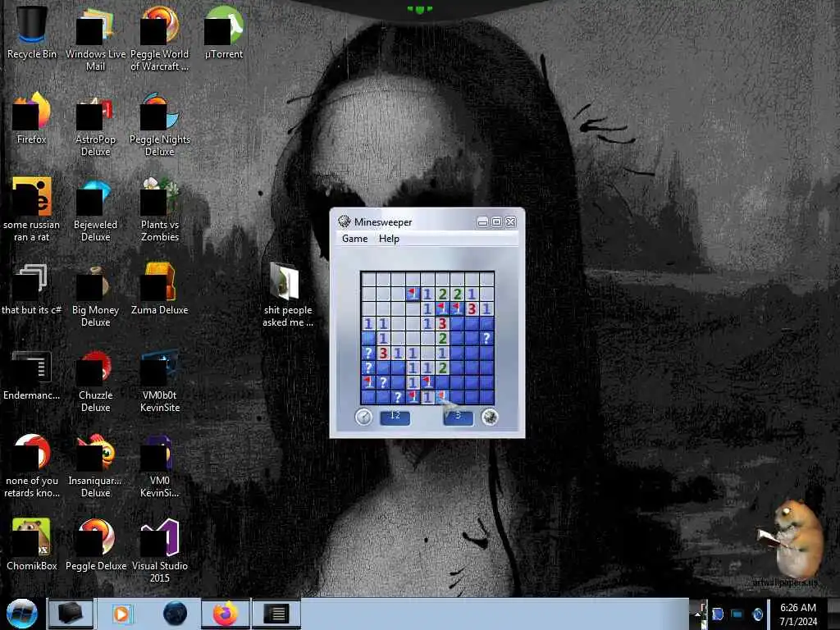Open Plants vs Zombies shortcut
The image size is (840, 630).
160,209
